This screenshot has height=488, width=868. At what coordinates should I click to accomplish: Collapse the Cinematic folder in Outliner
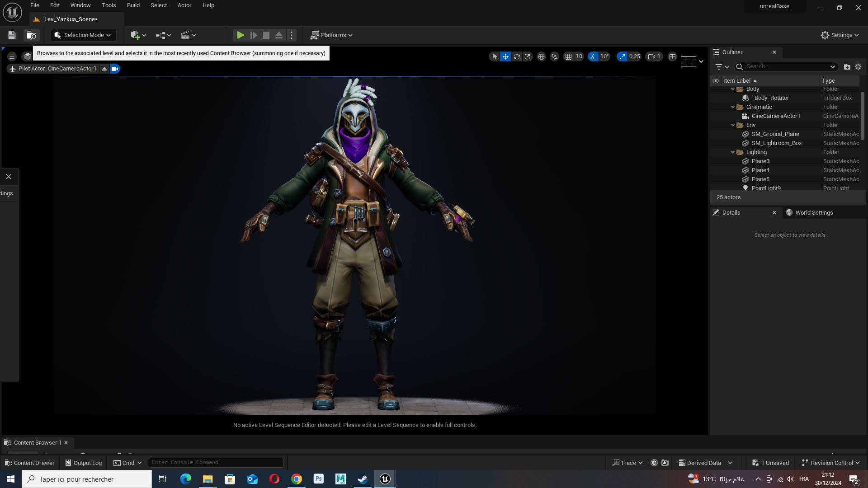tap(733, 107)
